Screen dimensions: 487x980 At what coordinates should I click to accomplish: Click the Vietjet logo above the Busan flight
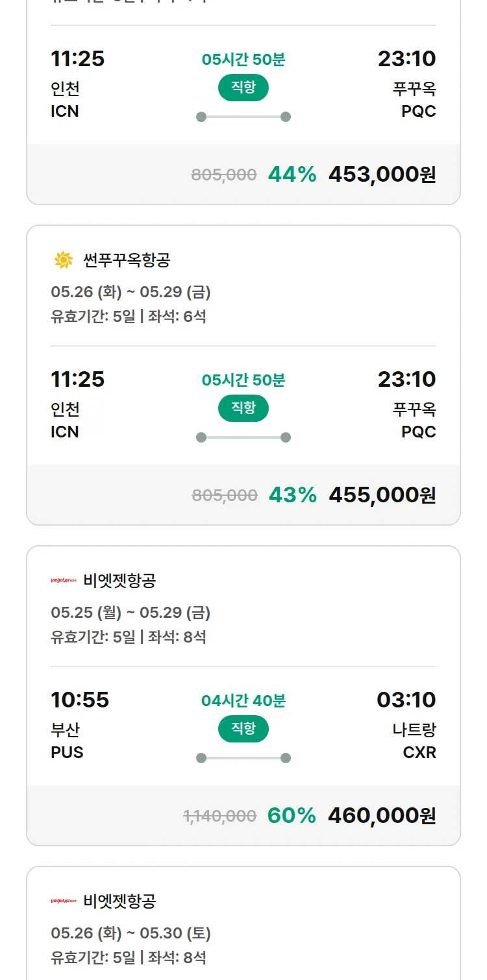click(x=64, y=580)
